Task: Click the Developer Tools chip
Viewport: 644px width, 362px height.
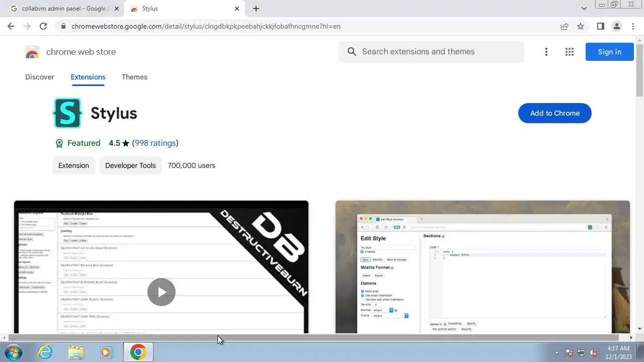Action: (130, 165)
